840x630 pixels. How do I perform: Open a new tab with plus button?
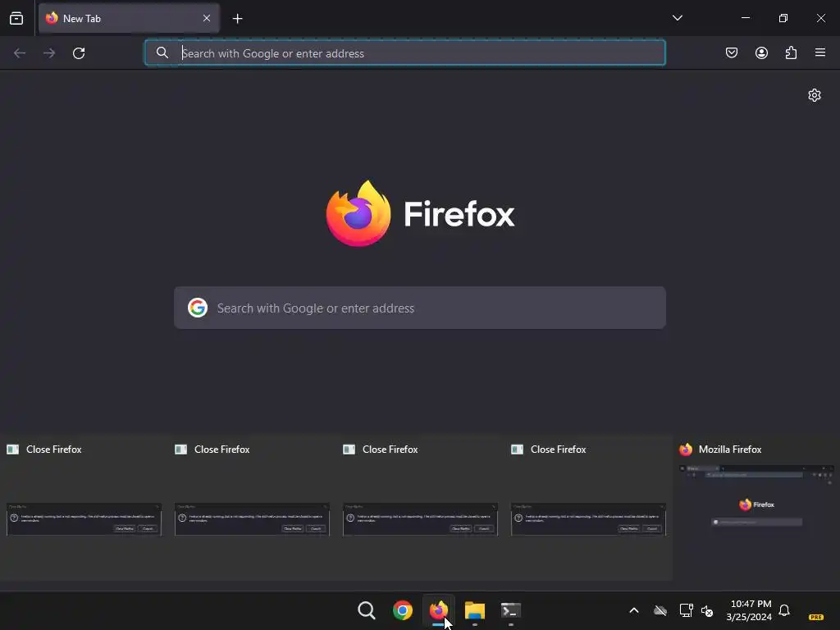[x=237, y=19]
